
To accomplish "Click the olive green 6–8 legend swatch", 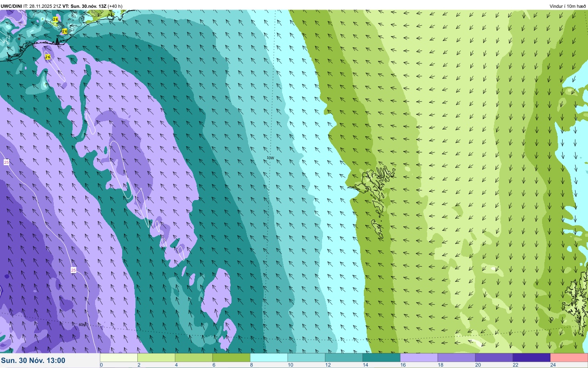I will click(x=231, y=357).
